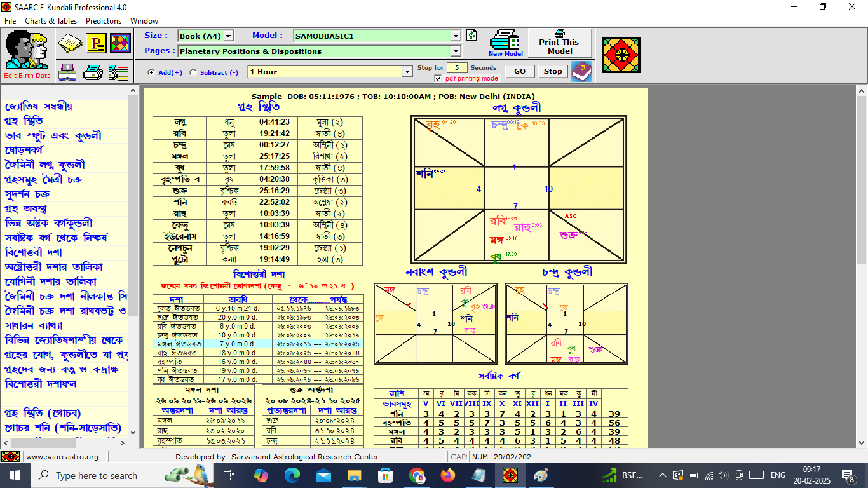
Task: Toggle the pdf printing mode checkbox
Action: coord(438,78)
